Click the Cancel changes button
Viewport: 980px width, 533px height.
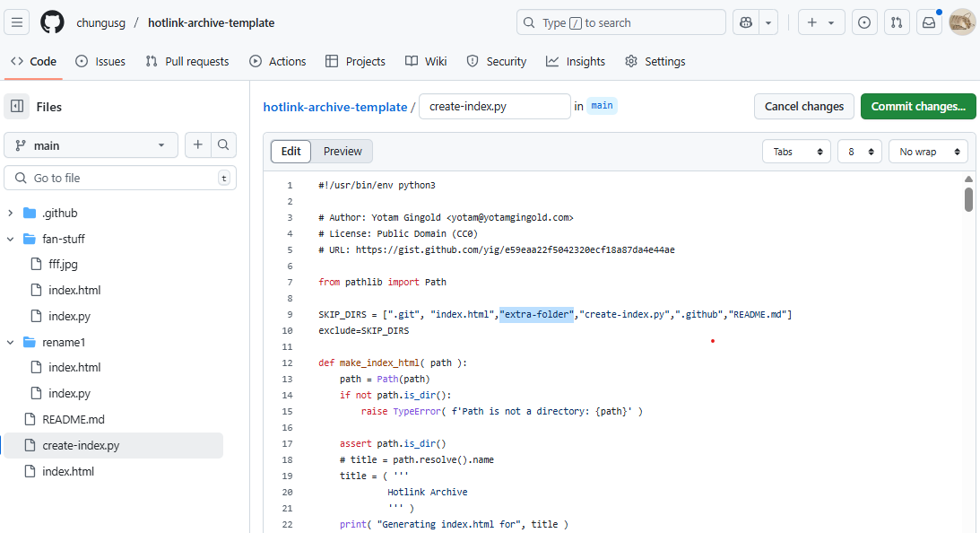(803, 106)
